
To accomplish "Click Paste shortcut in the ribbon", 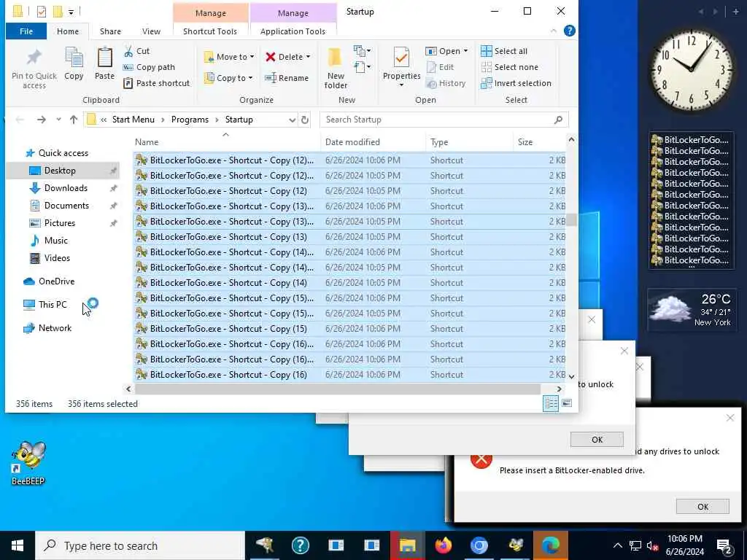I will [x=156, y=83].
